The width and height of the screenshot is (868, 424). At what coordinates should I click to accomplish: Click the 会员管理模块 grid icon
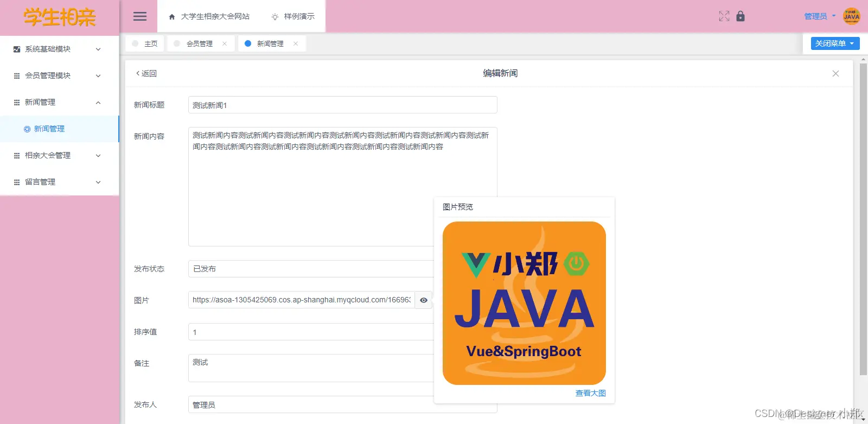coord(17,75)
